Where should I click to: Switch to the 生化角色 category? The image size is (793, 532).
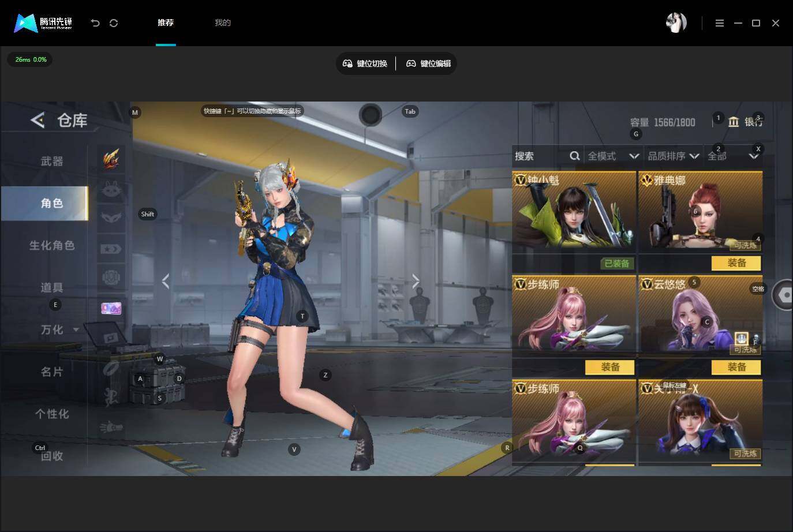click(x=52, y=245)
